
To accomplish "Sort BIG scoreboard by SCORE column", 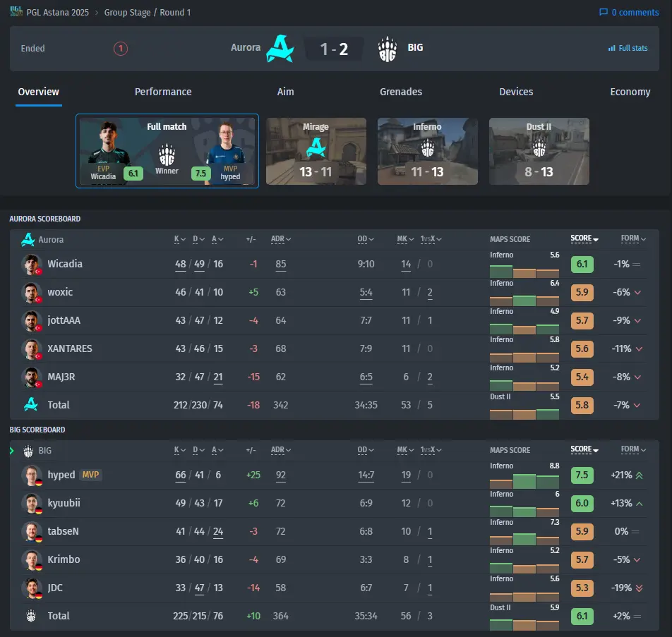I will pos(584,449).
